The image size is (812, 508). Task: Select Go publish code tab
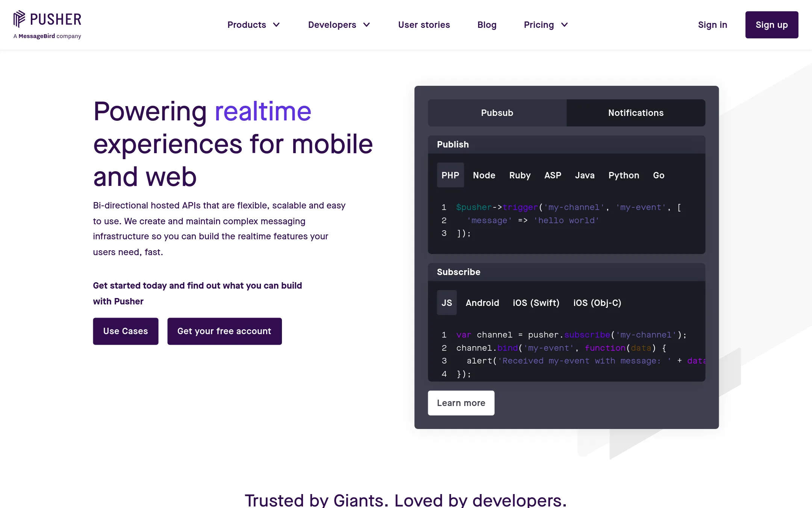[x=659, y=175]
